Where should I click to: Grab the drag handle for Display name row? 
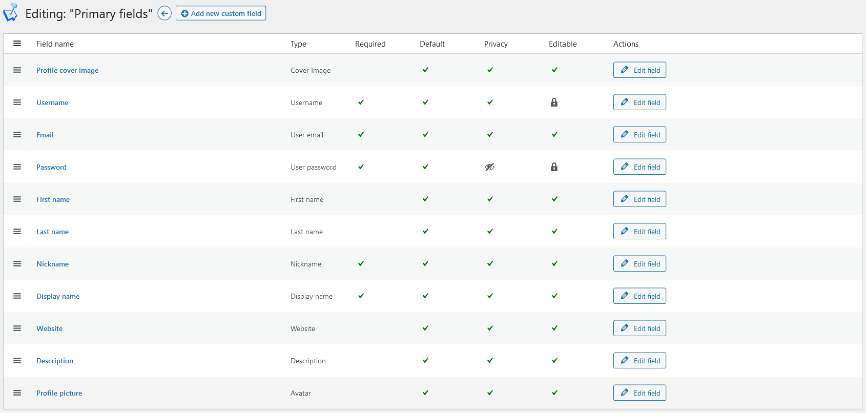[17, 296]
